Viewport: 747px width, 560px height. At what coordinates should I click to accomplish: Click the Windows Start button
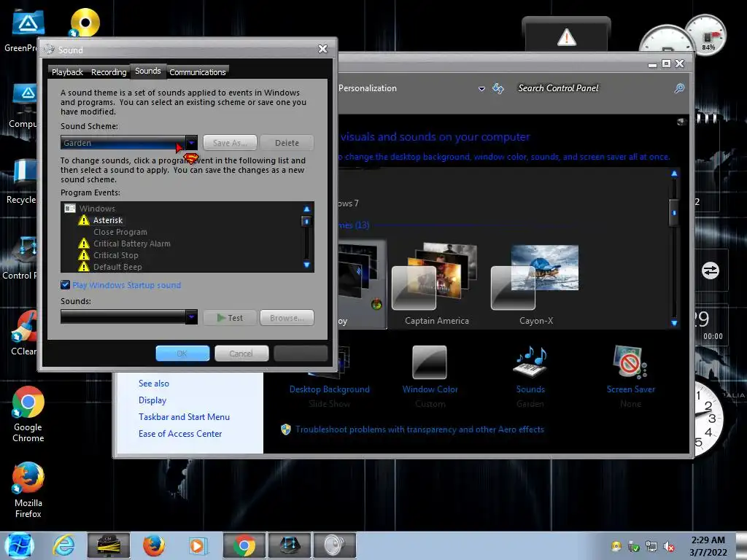pos(19,545)
